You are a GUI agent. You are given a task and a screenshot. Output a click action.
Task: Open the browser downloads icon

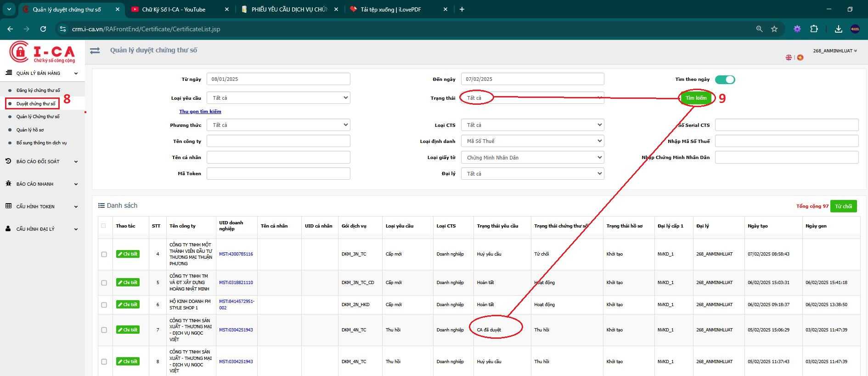(x=838, y=29)
